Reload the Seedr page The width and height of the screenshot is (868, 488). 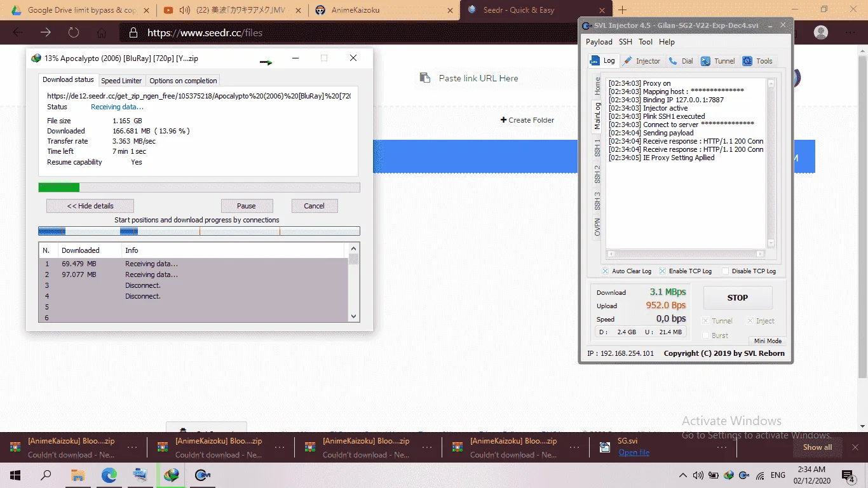74,32
